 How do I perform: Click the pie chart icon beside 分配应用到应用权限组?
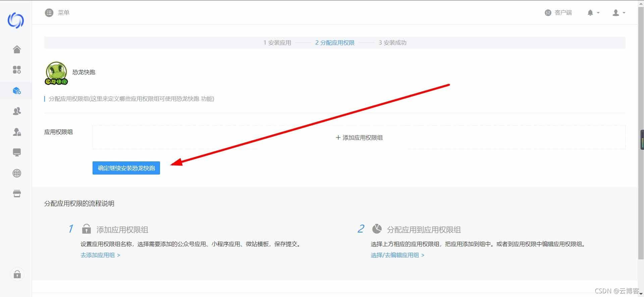tap(377, 229)
